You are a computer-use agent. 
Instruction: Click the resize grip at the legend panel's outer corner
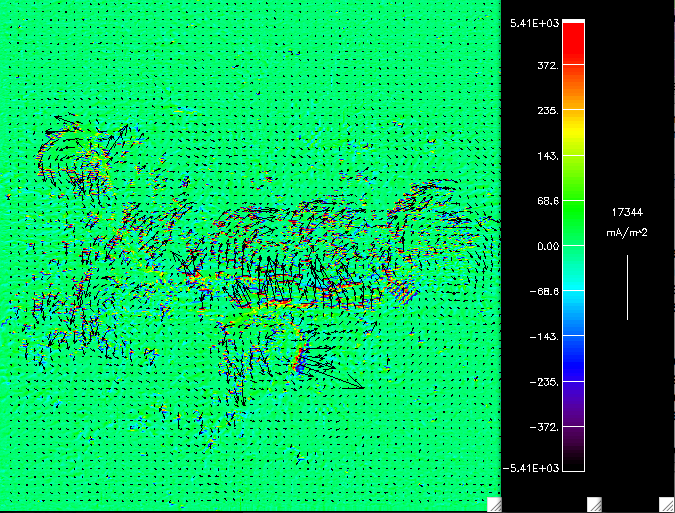click(x=666, y=505)
